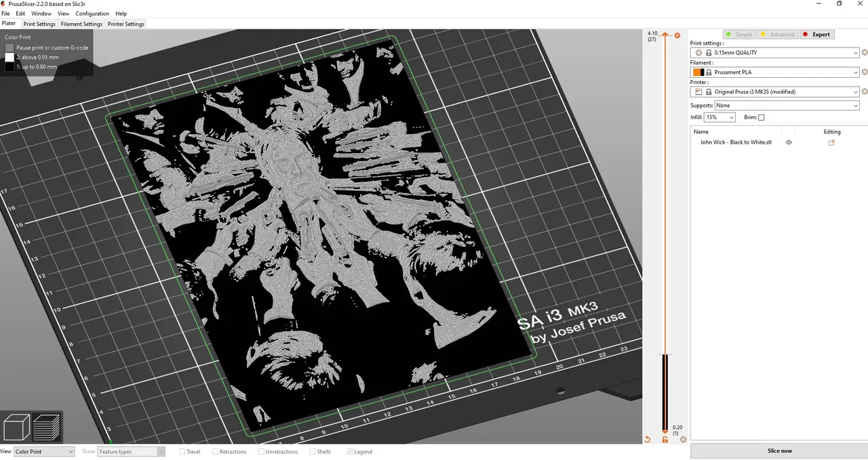Enable the Travel checkbox
The image size is (868, 460).
tap(182, 452)
